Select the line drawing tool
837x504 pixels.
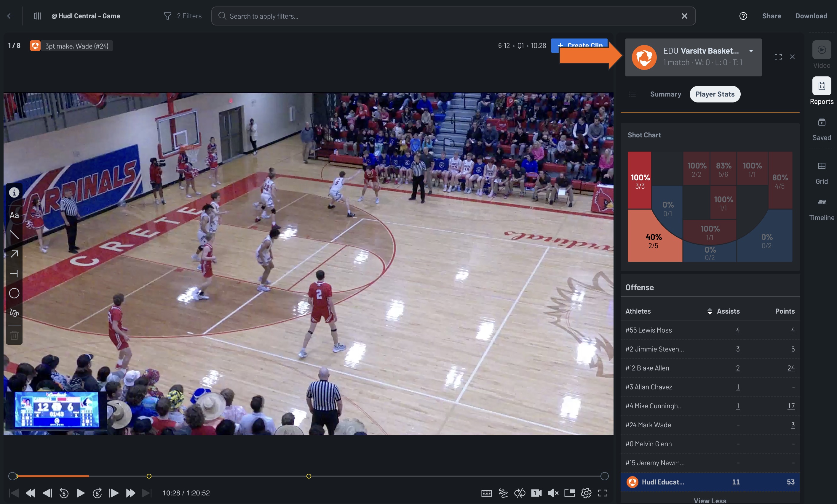pos(14,235)
